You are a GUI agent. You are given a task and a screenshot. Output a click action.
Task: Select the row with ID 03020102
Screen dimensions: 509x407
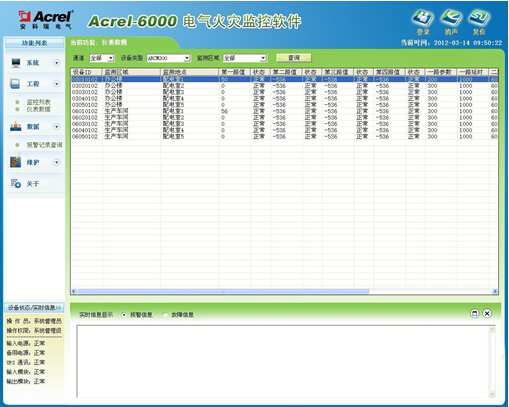click(x=285, y=86)
